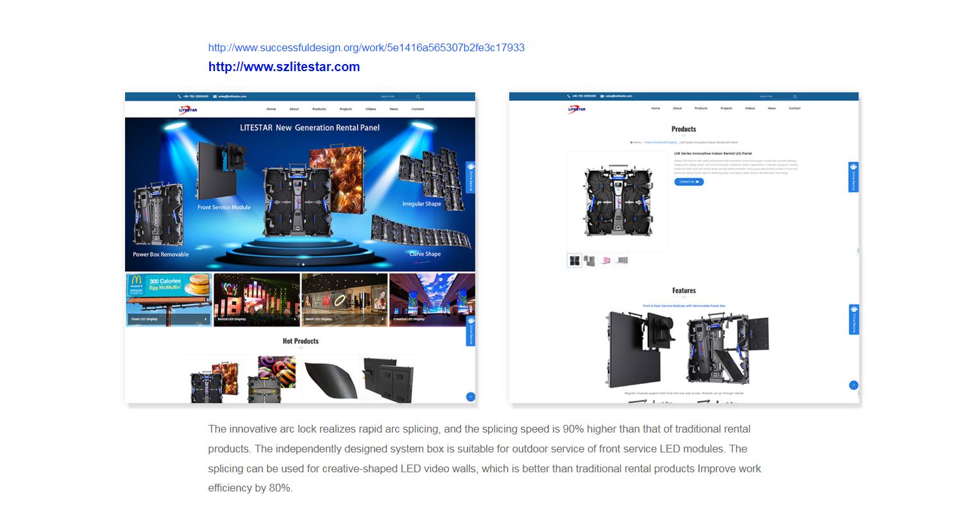The height and width of the screenshot is (512, 980).
Task: Open the successfuldesign.org work link
Action: tap(366, 47)
